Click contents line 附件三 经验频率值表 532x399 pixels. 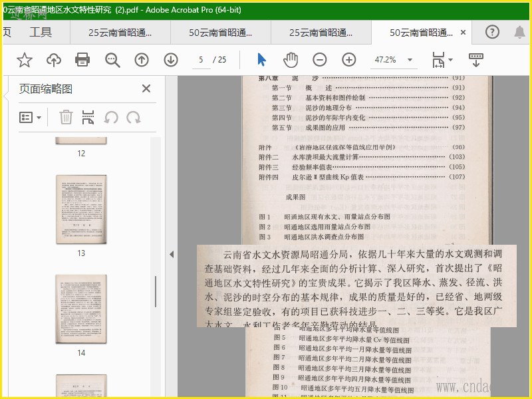coord(362,167)
